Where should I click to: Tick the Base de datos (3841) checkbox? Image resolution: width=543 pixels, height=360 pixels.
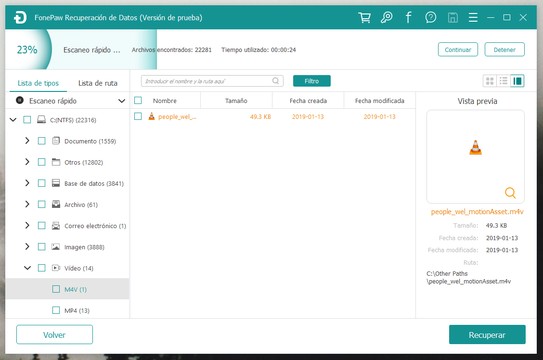pos(42,183)
